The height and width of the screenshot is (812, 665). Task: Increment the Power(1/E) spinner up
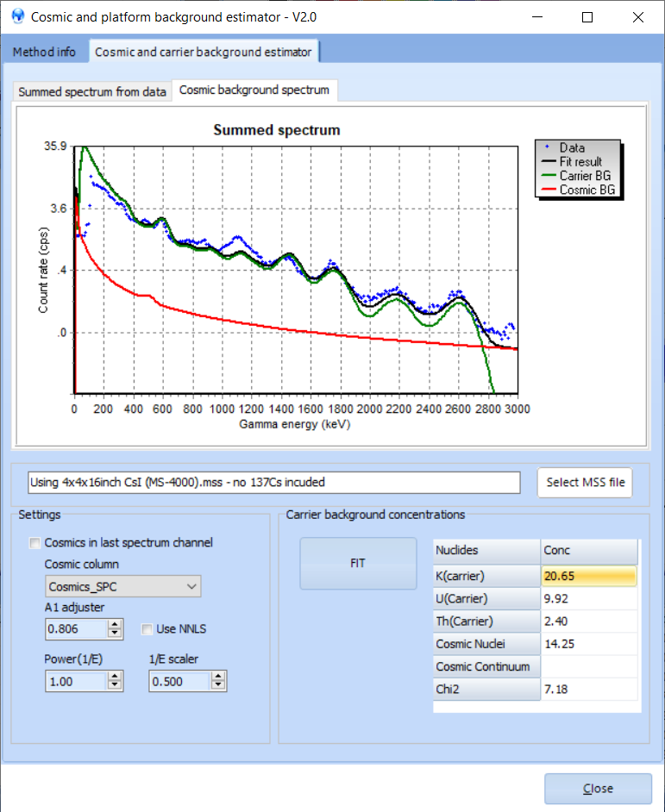[x=116, y=677]
